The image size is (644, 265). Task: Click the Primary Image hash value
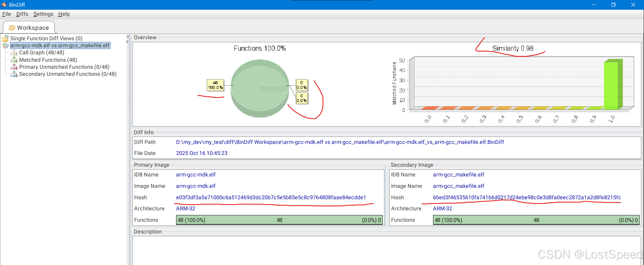[271, 198]
